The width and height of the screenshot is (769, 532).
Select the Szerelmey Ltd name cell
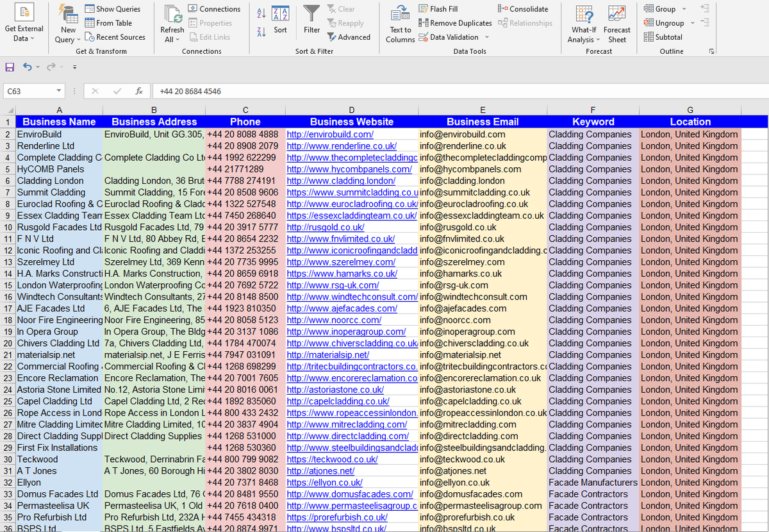[x=59, y=262]
